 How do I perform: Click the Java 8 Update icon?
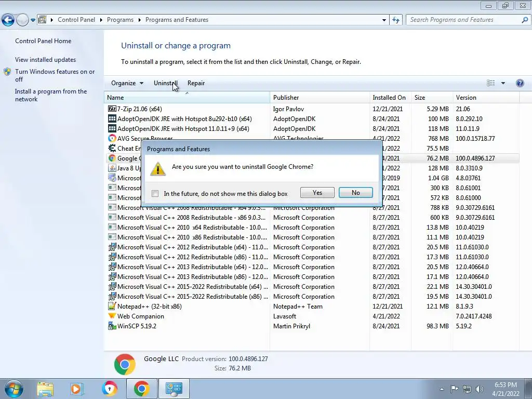coord(112,168)
